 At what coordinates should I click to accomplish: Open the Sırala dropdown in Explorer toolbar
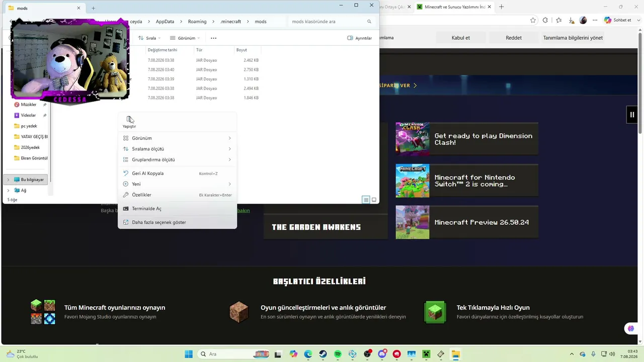pos(149,38)
